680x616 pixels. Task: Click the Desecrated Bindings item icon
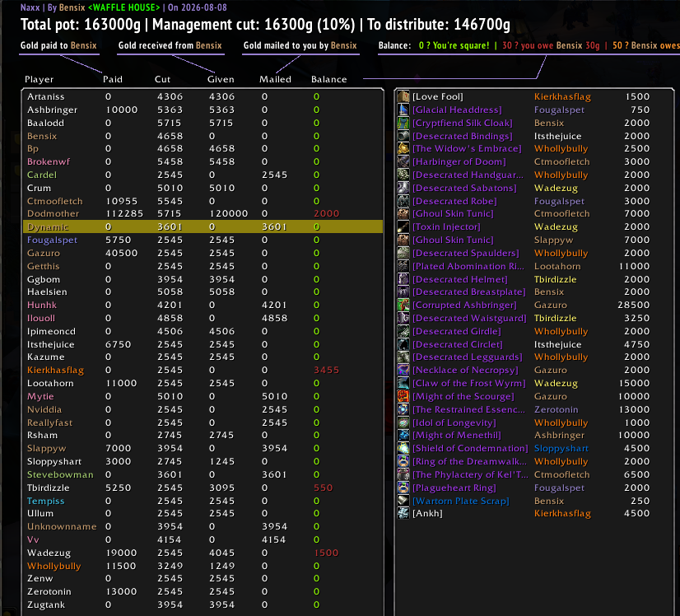(403, 136)
